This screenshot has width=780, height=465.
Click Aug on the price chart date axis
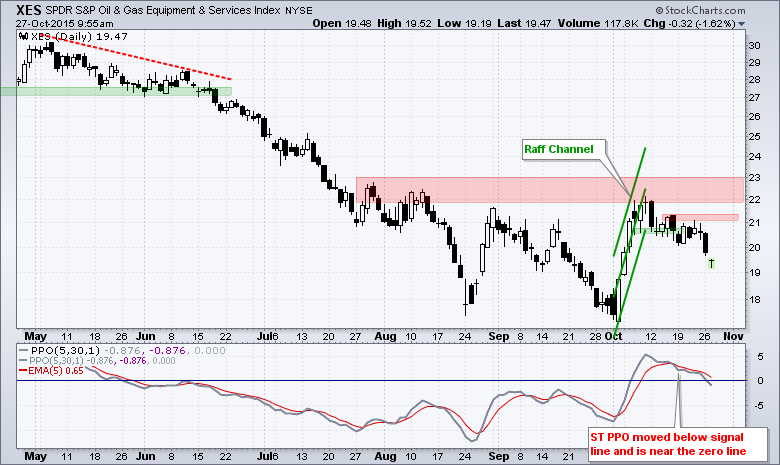pos(385,337)
